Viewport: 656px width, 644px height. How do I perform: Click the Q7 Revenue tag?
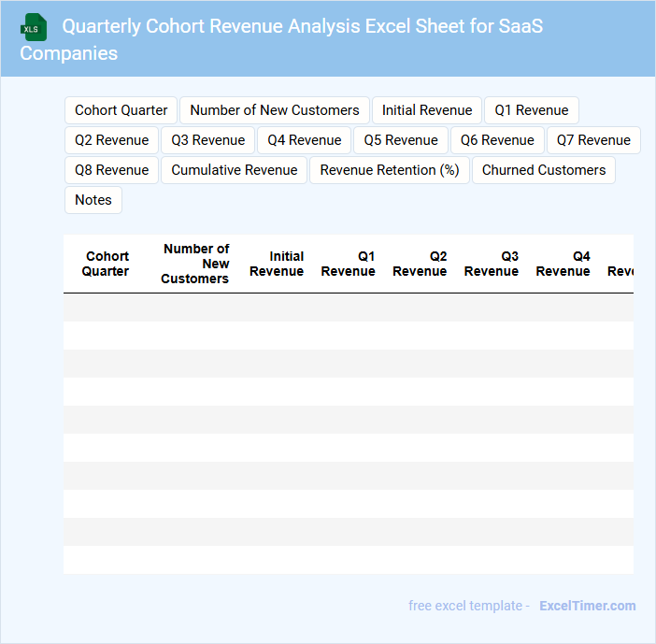(592, 140)
